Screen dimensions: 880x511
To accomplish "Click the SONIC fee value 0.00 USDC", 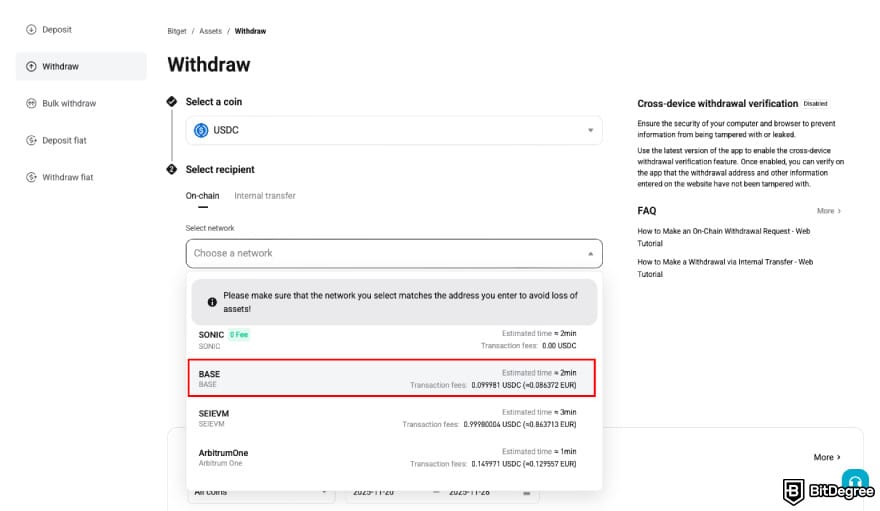I will click(x=559, y=346).
